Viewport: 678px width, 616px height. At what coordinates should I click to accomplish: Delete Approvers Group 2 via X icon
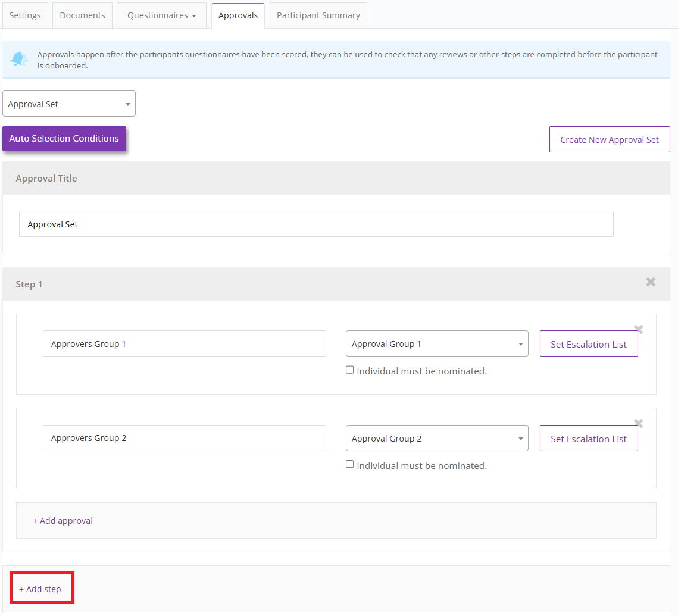[638, 423]
